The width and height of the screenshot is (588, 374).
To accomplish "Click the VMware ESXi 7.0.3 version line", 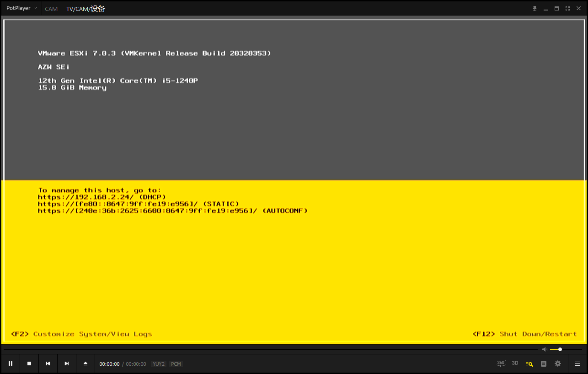I will click(x=155, y=53).
